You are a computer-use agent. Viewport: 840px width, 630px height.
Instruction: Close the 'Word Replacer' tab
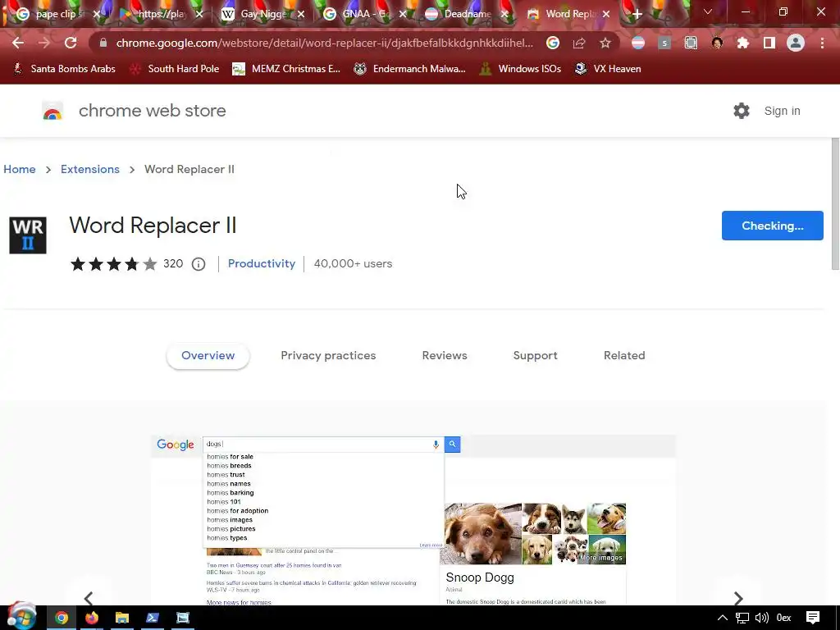606,14
